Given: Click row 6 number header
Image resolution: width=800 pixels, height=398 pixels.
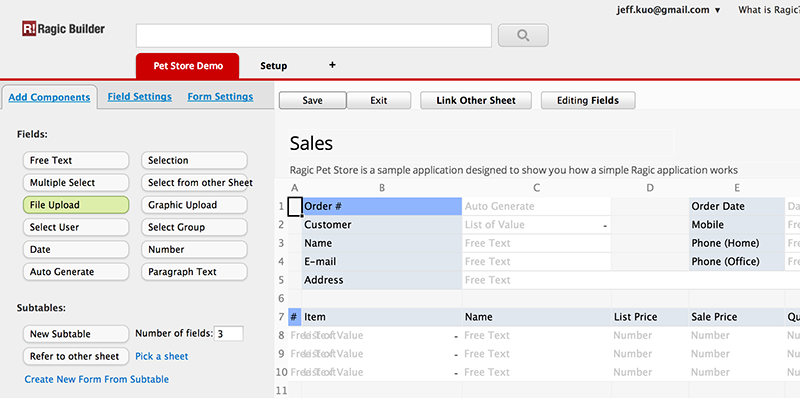Looking at the screenshot, I should point(281,298).
